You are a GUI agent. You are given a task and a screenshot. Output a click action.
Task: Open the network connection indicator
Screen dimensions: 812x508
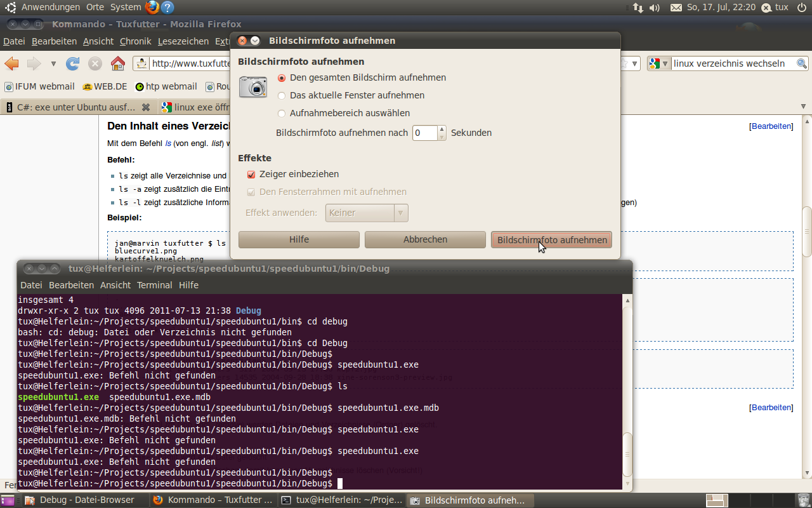click(638, 8)
